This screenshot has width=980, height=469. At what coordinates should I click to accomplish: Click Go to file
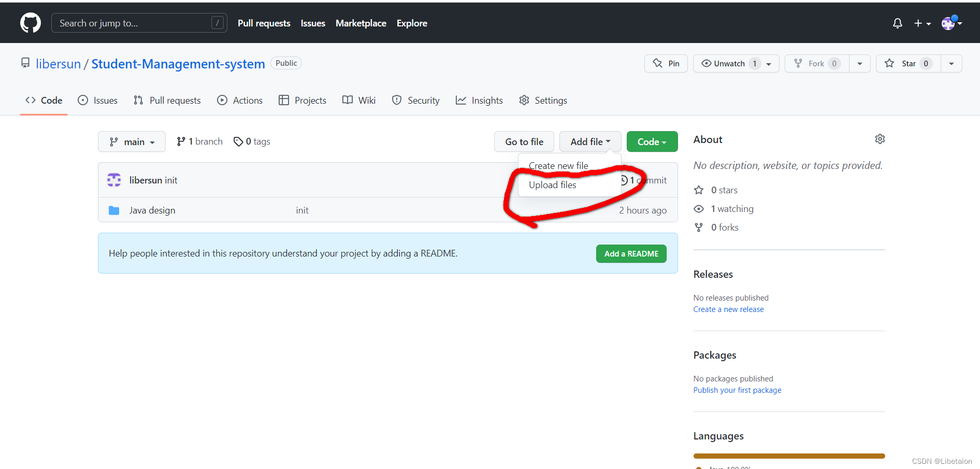tap(524, 141)
